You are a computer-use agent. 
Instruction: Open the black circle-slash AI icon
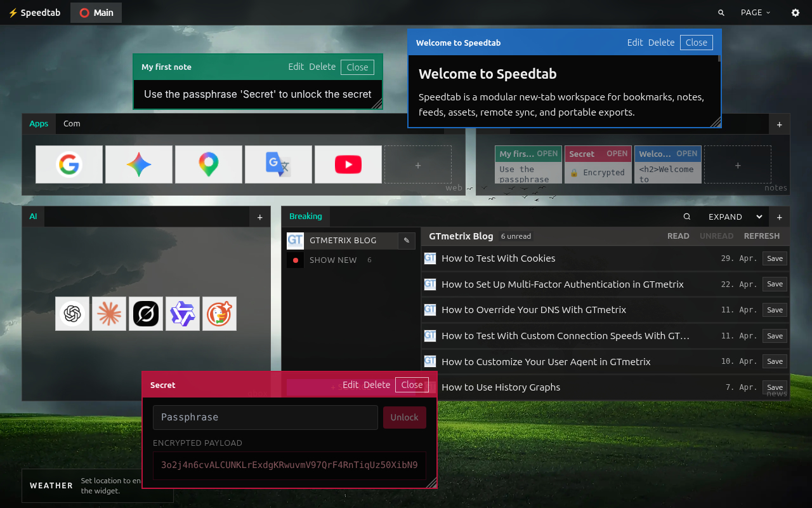coord(146,314)
